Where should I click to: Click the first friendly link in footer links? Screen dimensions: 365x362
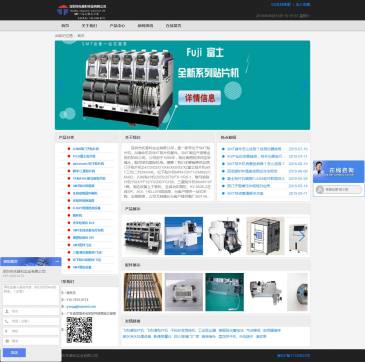[133, 330]
